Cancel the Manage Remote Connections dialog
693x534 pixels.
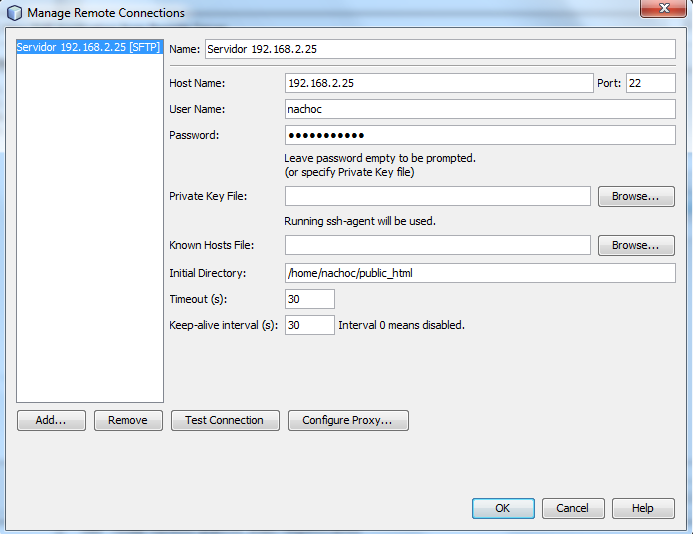click(573, 508)
